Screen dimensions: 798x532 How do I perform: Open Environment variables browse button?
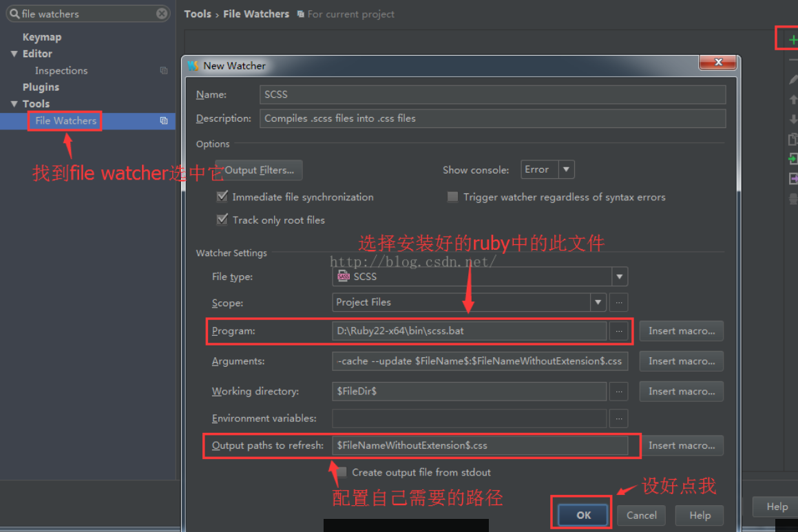[619, 418]
